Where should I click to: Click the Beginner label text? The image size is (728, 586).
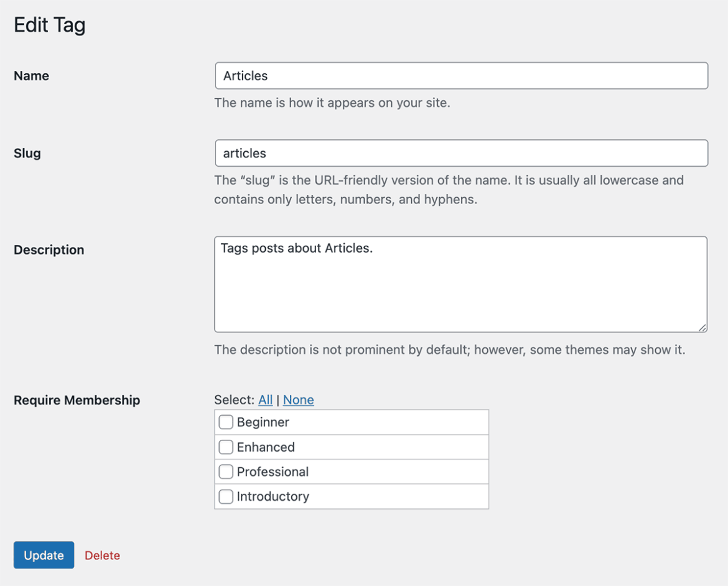click(x=262, y=422)
